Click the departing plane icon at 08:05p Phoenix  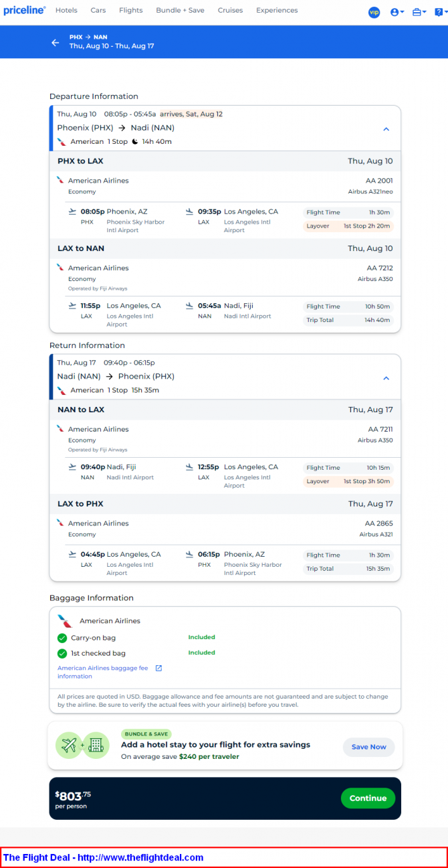pyautogui.click(x=72, y=211)
